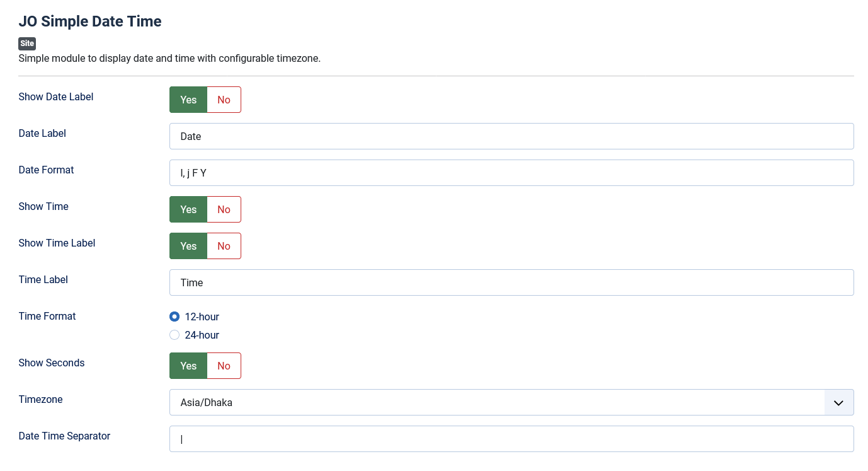
Task: Click the Date Format input field
Action: click(511, 173)
